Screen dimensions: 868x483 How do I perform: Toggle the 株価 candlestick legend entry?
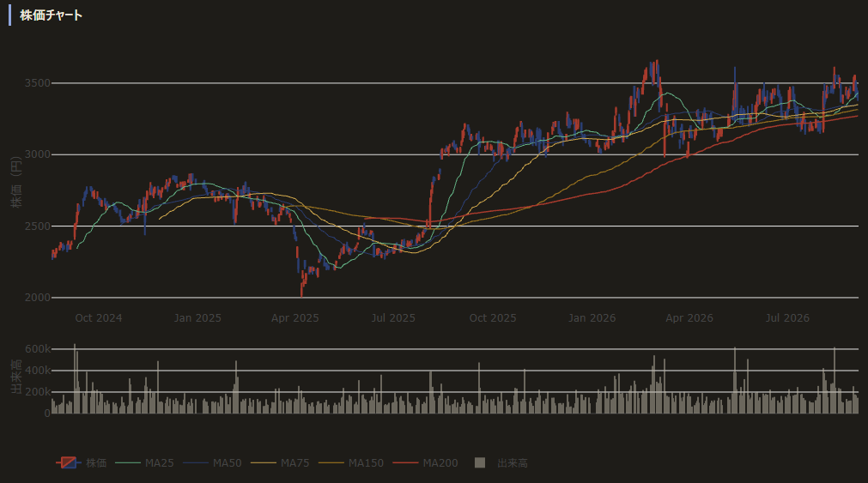pos(82,463)
